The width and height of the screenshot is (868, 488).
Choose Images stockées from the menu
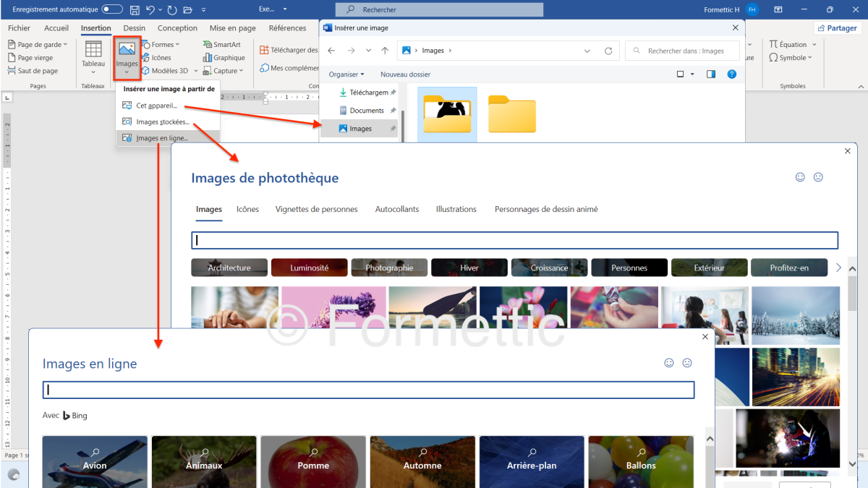(162, 122)
